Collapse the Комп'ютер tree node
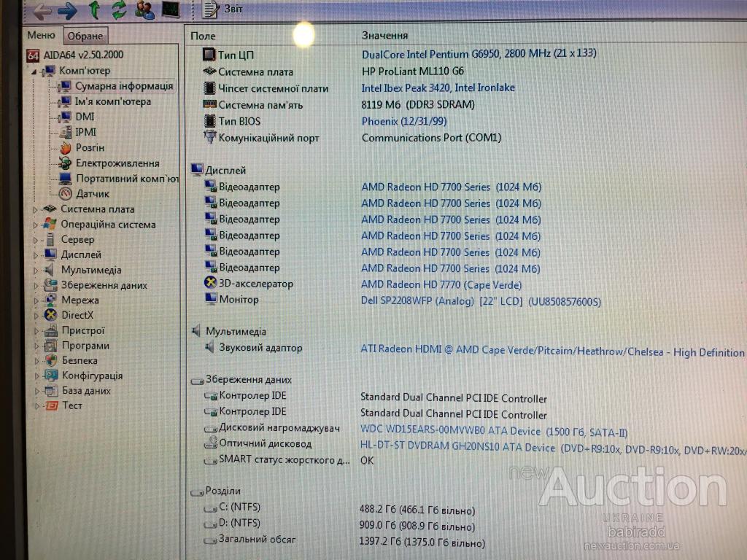747x560 pixels. [34, 72]
